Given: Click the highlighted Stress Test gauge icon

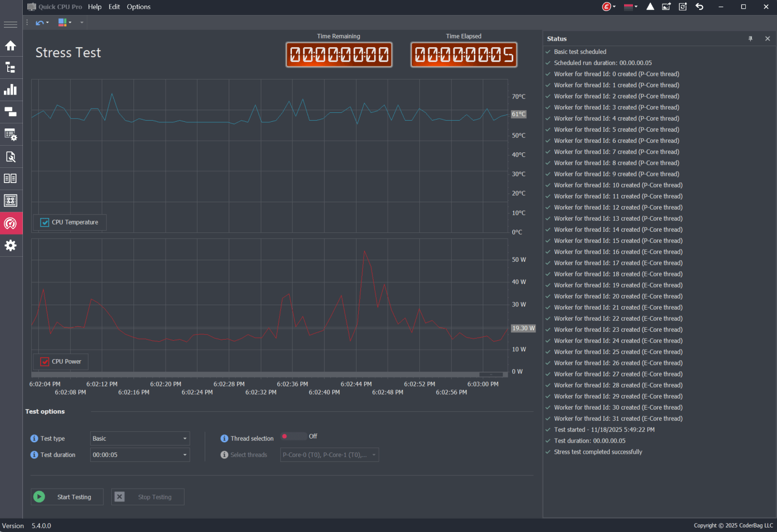Looking at the screenshot, I should (11, 223).
